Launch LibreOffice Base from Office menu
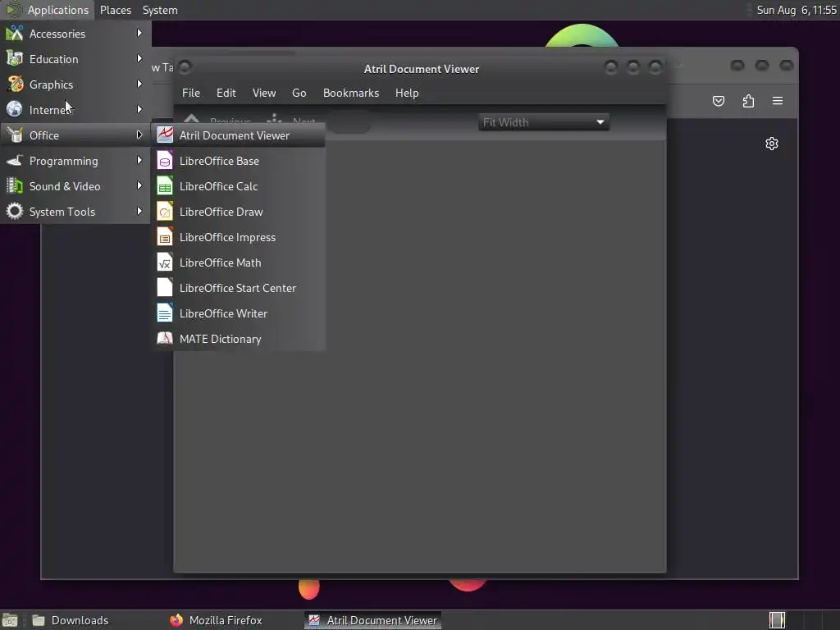 click(239, 161)
